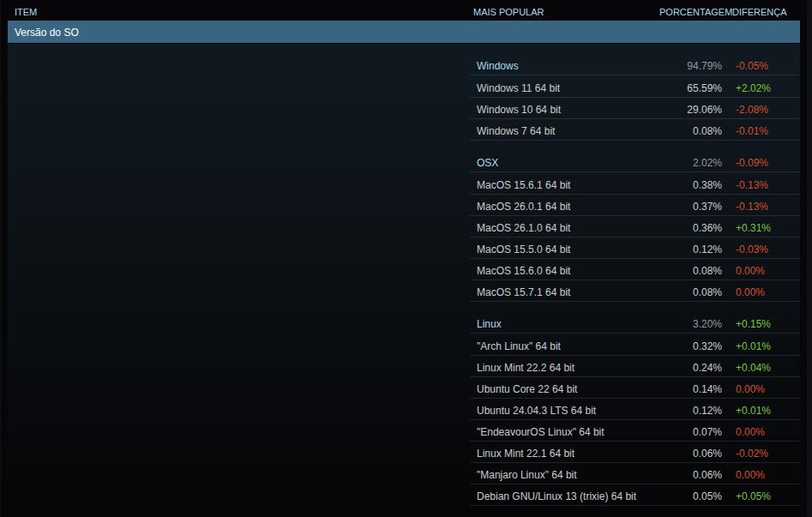This screenshot has width=812, height=517.
Task: Select Ubuntu 24.04.3 LTS 64 bit row
Action: [x=536, y=411]
